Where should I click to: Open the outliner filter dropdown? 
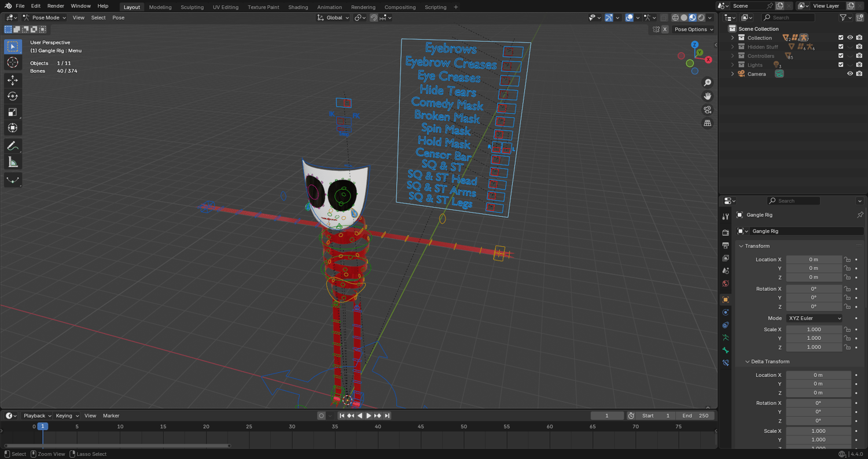pyautogui.click(x=845, y=18)
